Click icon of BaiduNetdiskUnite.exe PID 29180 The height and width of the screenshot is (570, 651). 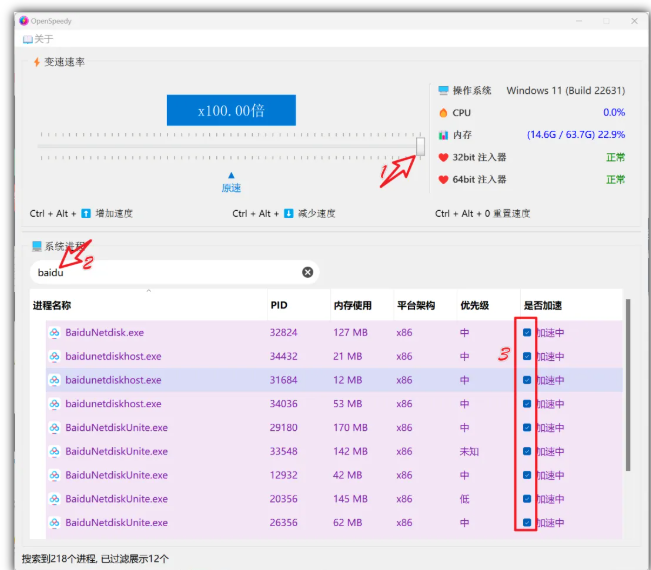coord(54,427)
